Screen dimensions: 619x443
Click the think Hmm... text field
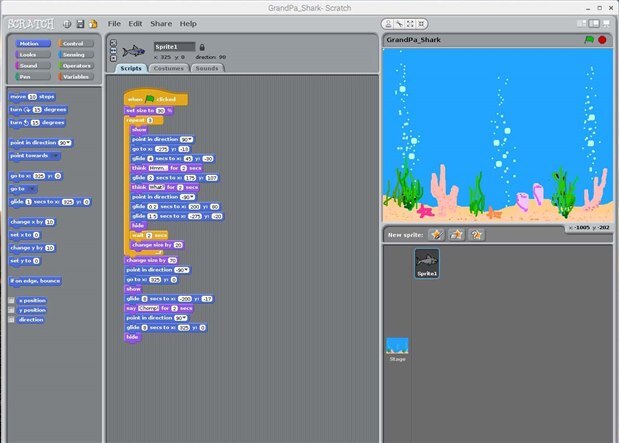click(x=158, y=168)
